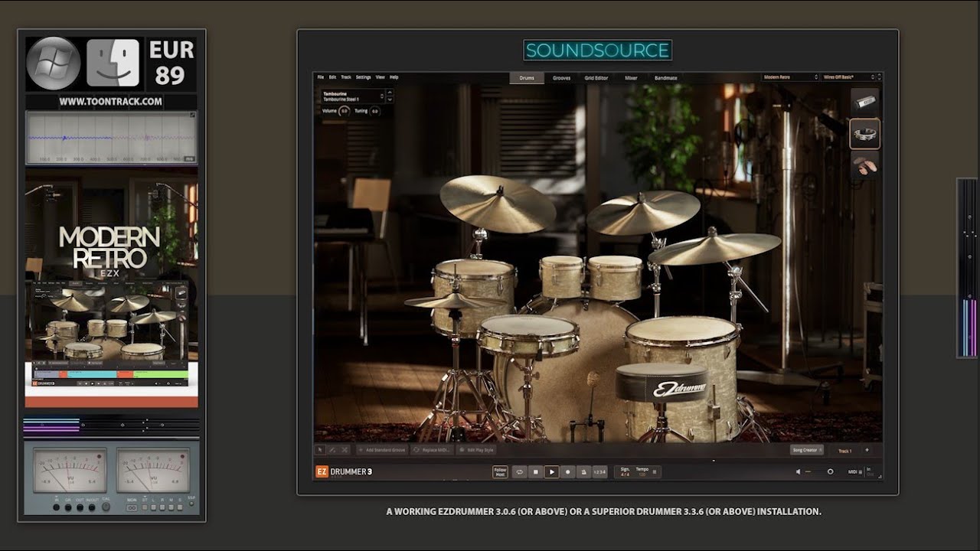Select the hand claps percussion icon
The height and width of the screenshot is (551, 980).
pyautogui.click(x=865, y=165)
